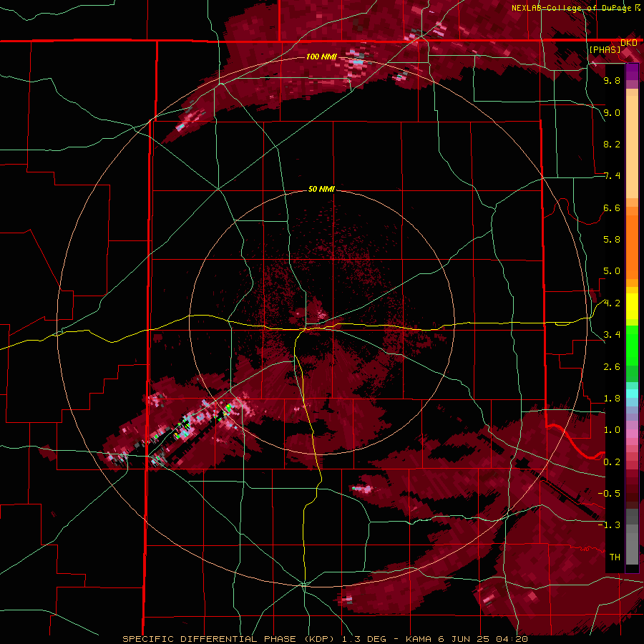Image resolution: width=644 pixels, height=644 pixels.
Task: Click the 3.4 value on the color scale
Action: (612, 335)
